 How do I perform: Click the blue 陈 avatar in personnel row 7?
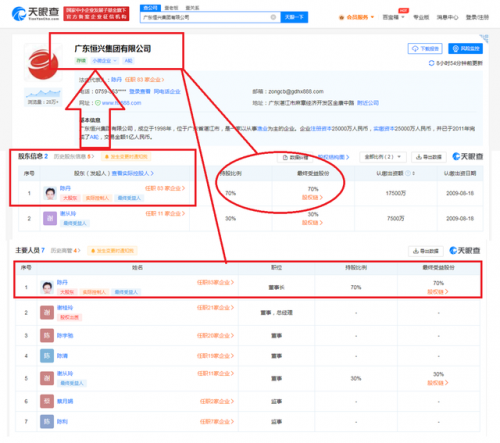[x=47, y=422]
